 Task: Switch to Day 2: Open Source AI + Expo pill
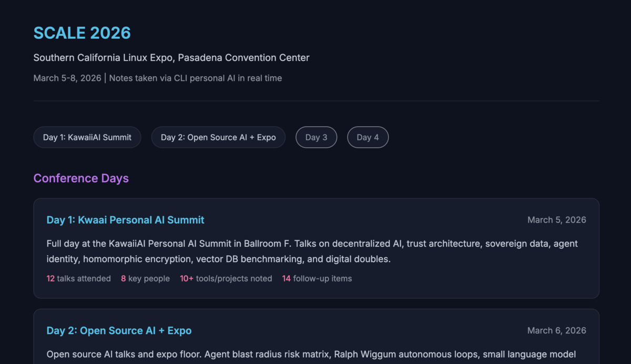click(x=218, y=137)
